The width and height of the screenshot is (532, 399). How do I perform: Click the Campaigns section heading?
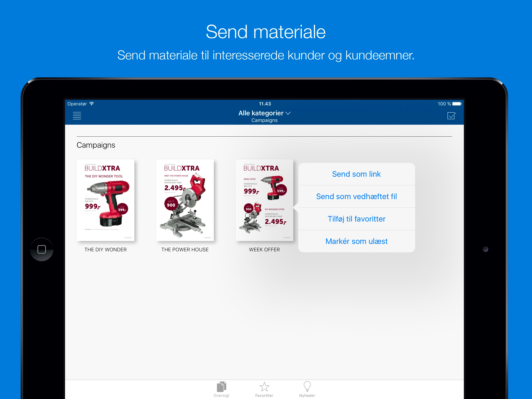point(96,145)
